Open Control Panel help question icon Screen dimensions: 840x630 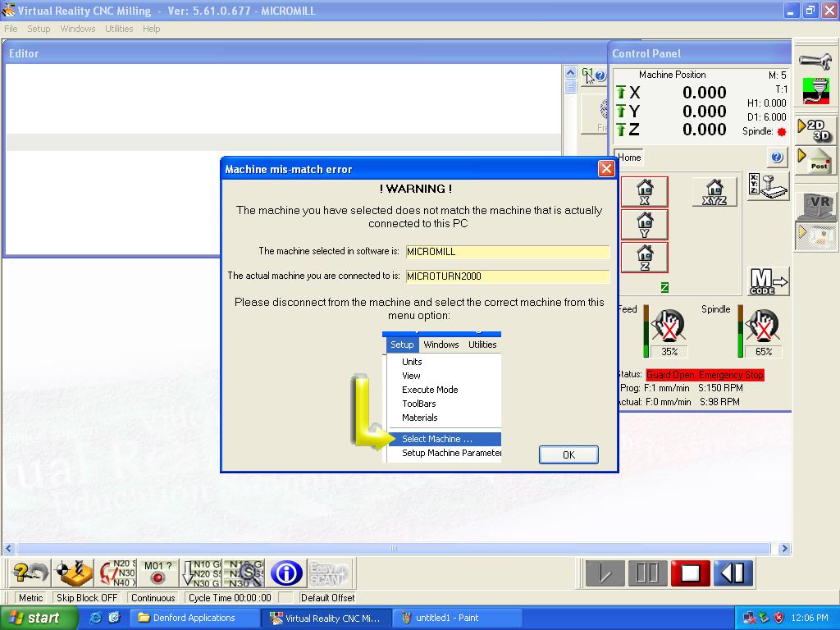point(777,157)
